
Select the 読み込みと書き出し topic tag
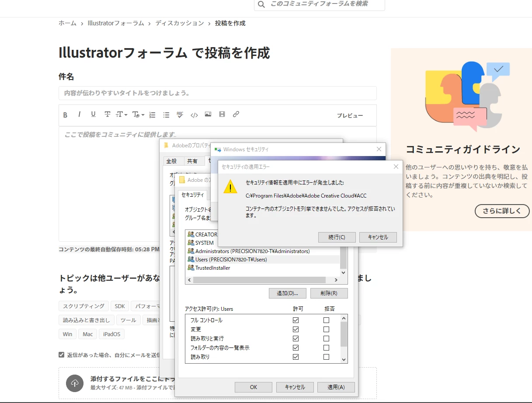click(87, 320)
